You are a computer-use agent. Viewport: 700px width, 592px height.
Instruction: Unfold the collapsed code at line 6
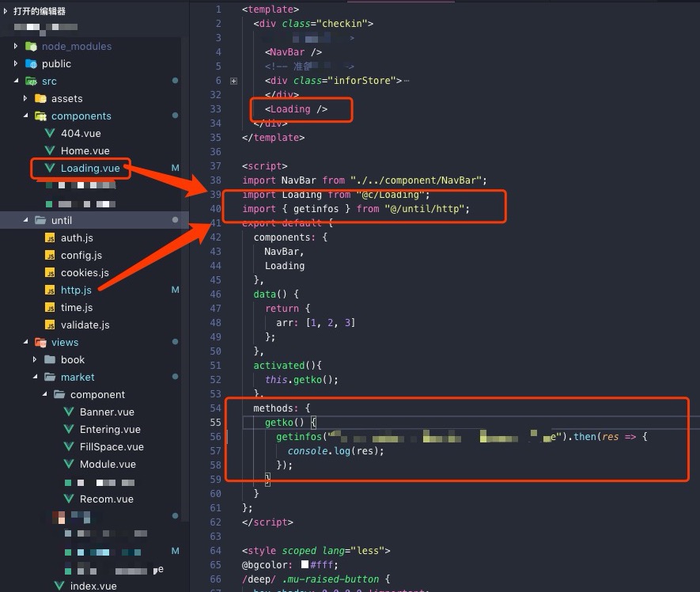coord(233,81)
